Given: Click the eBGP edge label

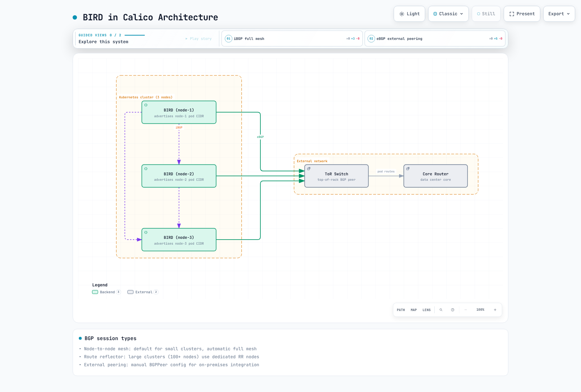Looking at the screenshot, I should [x=260, y=137].
